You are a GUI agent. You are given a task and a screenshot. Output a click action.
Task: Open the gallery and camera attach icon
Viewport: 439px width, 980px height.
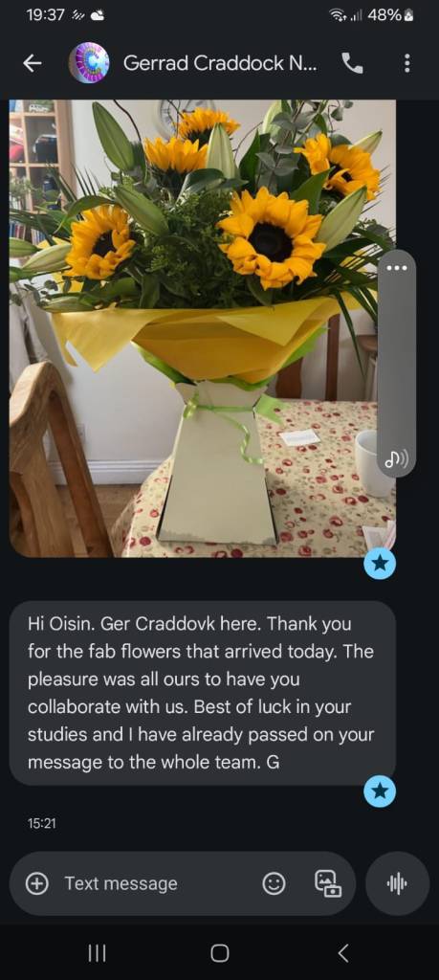[x=327, y=883]
